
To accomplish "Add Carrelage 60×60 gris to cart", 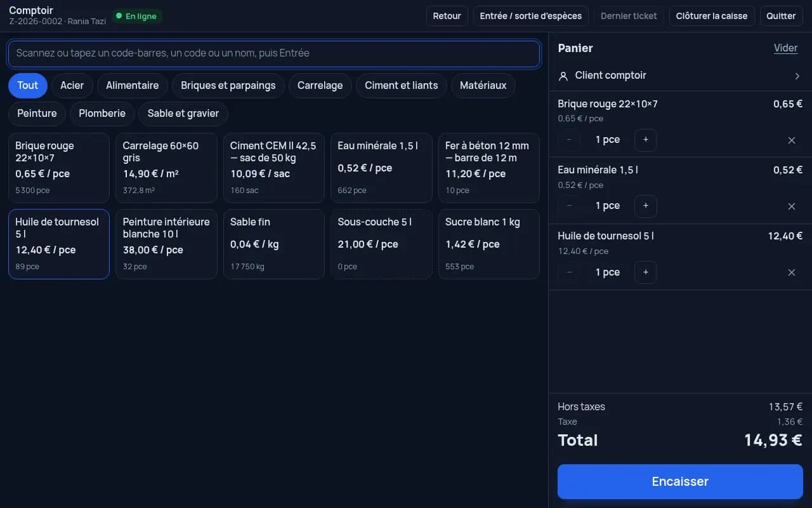I will [x=166, y=168].
